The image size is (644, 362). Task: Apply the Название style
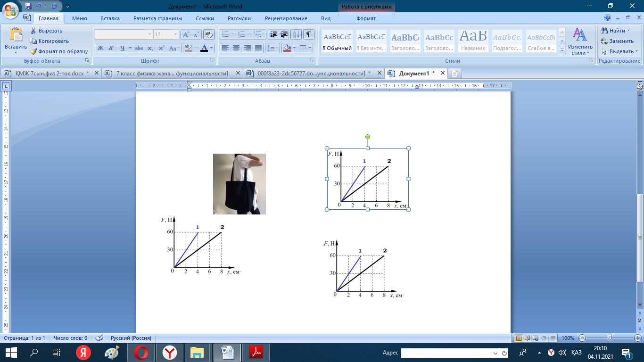473,41
